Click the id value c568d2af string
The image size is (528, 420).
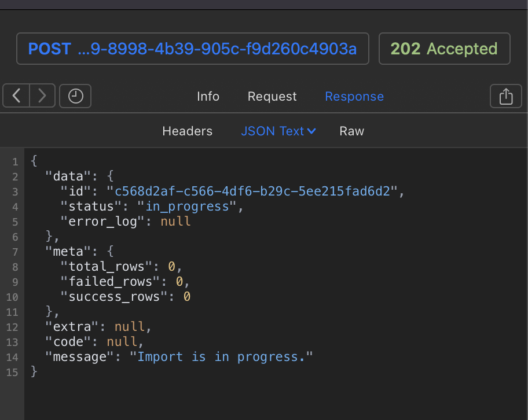pyautogui.click(x=252, y=191)
